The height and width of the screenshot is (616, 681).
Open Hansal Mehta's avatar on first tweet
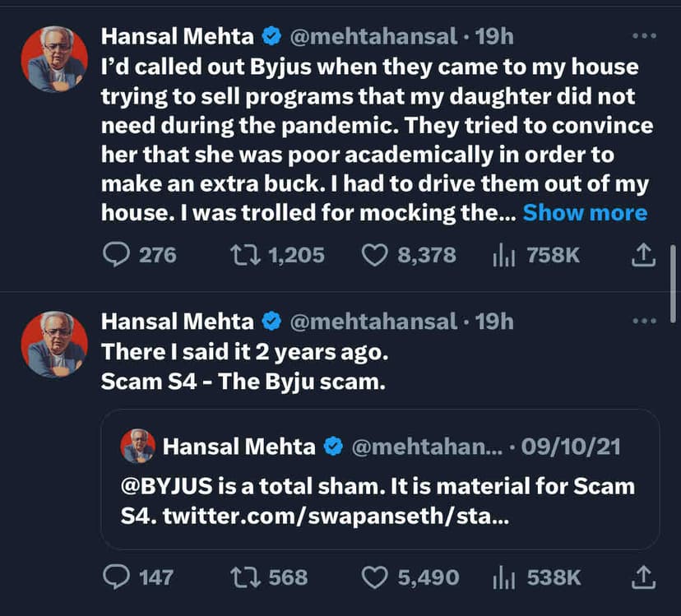54,58
